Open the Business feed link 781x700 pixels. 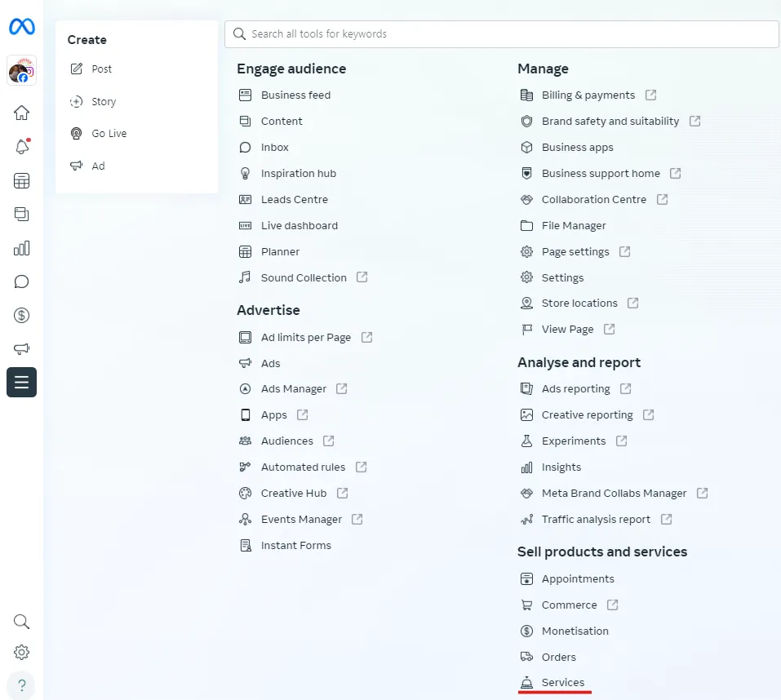click(295, 95)
